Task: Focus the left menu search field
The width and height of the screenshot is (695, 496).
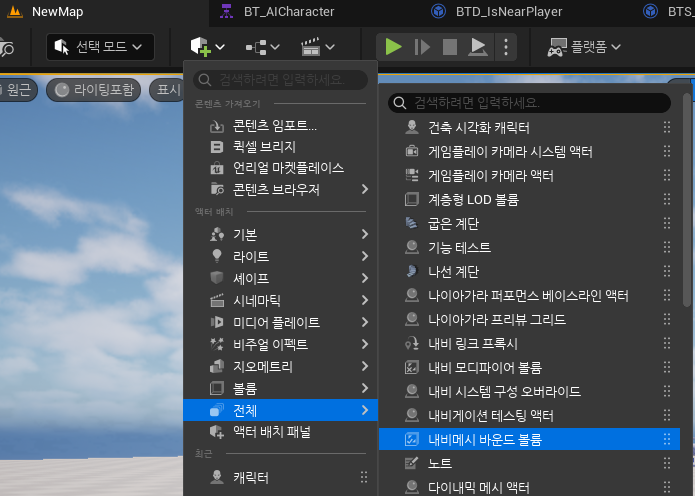Action: pyautogui.click(x=280, y=80)
